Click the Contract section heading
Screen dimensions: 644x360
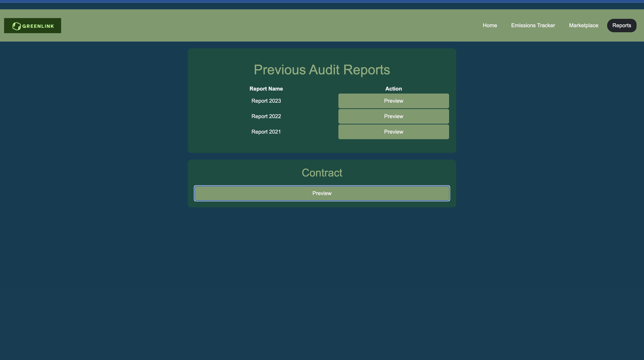[x=322, y=173]
